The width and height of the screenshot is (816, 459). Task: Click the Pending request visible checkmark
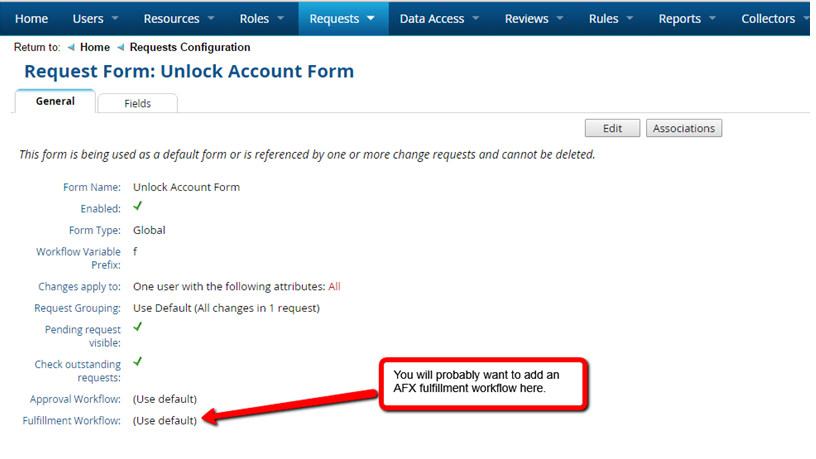[138, 327]
